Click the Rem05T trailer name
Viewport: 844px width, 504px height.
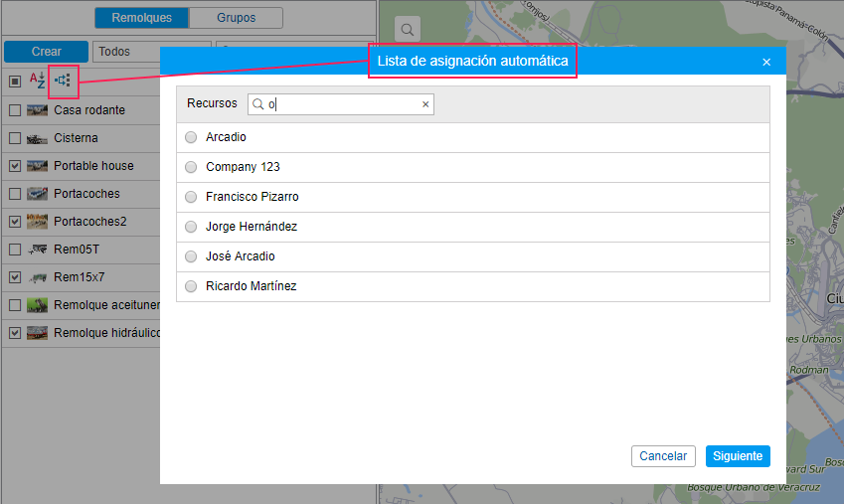[77, 250]
